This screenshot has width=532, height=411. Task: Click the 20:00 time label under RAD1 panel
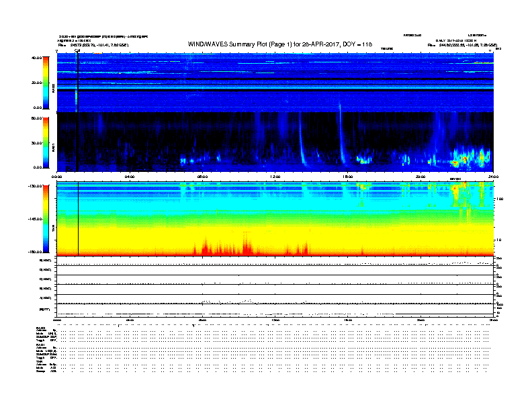(420, 177)
